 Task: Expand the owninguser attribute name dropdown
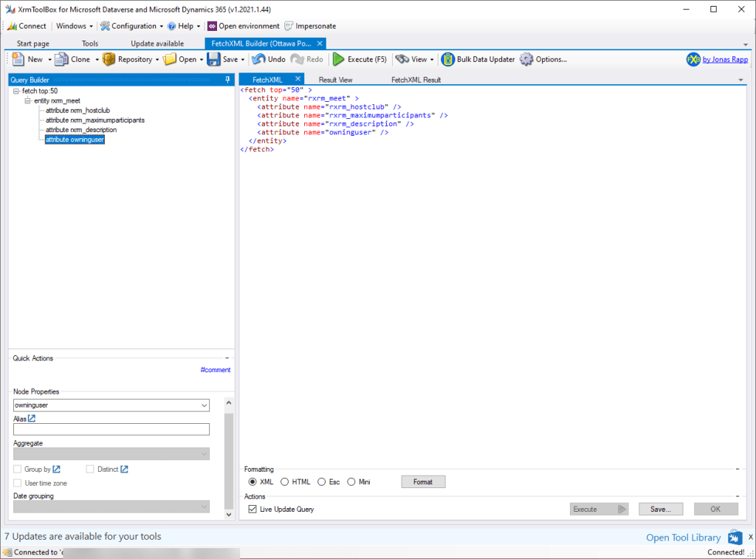204,405
